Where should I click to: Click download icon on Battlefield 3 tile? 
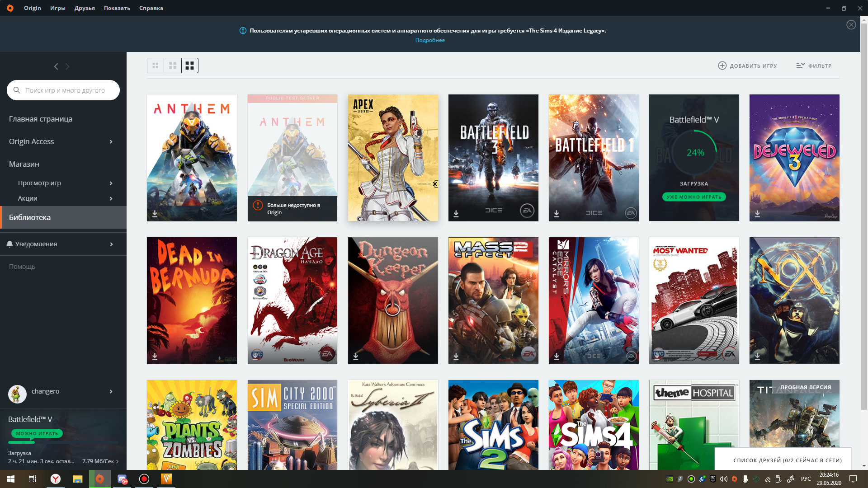[x=456, y=214]
